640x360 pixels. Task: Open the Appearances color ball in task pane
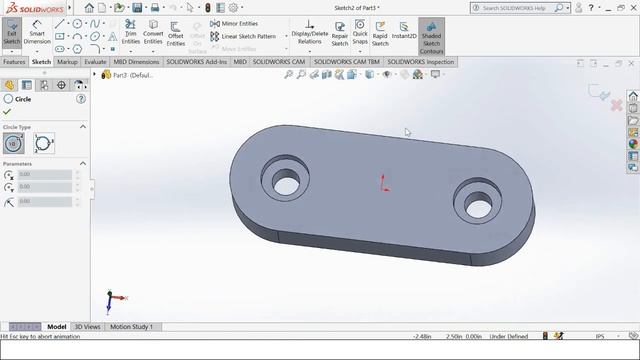point(633,144)
